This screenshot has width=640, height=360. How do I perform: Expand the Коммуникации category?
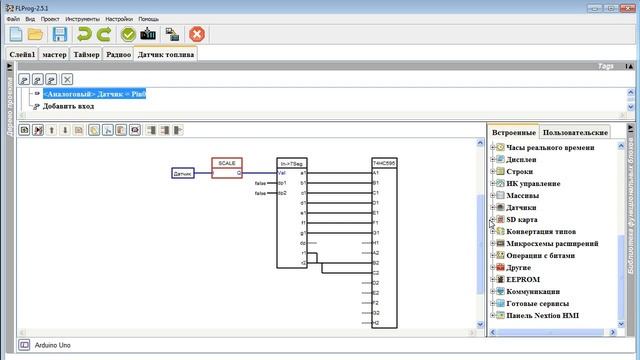(x=493, y=291)
